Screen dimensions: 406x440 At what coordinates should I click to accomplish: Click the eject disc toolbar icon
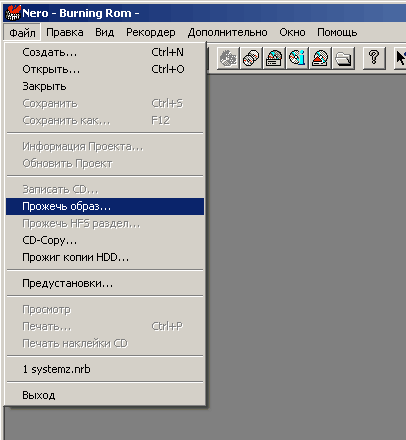click(320, 58)
